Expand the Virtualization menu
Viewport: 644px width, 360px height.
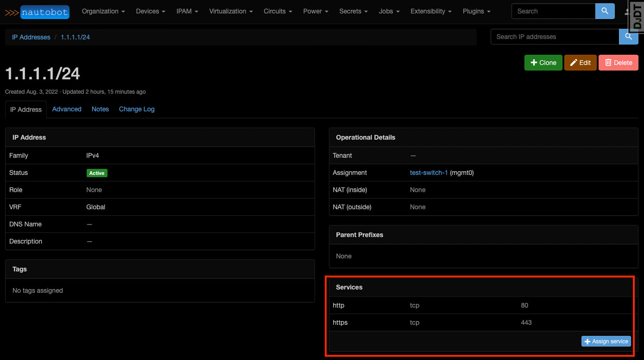(231, 11)
